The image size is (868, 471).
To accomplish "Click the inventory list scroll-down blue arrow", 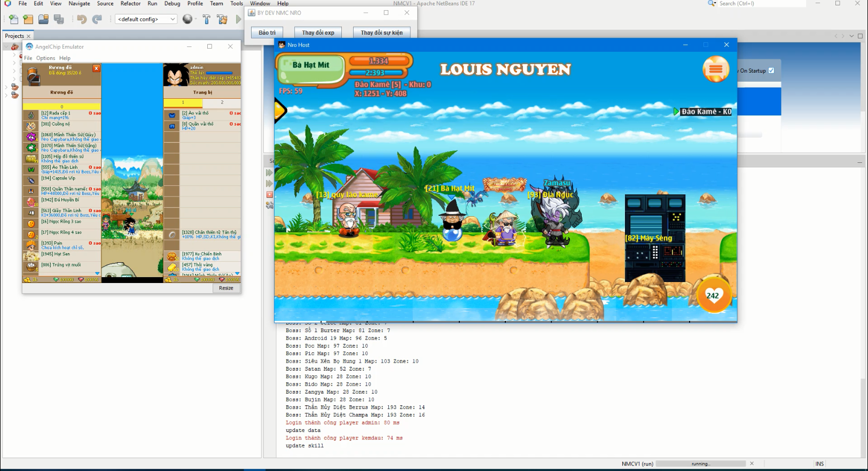I will pyautogui.click(x=97, y=273).
